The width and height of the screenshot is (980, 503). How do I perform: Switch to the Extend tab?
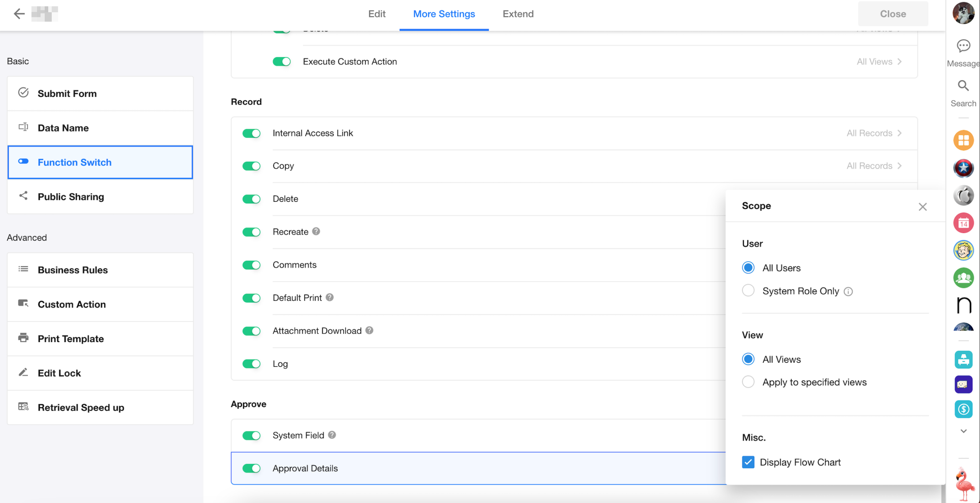(518, 14)
